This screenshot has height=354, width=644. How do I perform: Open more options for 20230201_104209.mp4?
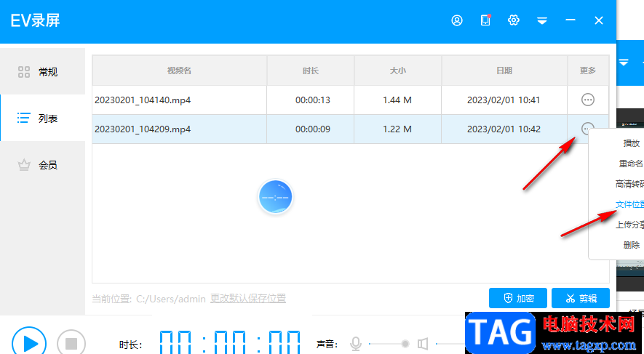pyautogui.click(x=588, y=129)
